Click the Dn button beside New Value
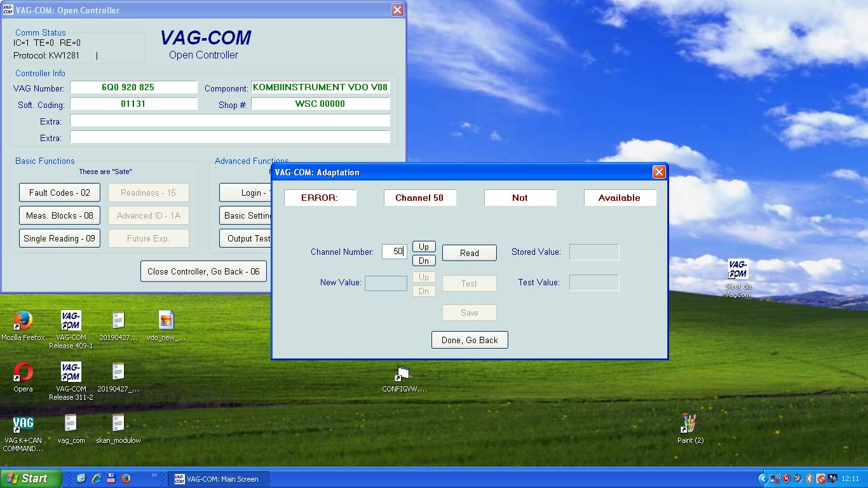 tap(424, 291)
